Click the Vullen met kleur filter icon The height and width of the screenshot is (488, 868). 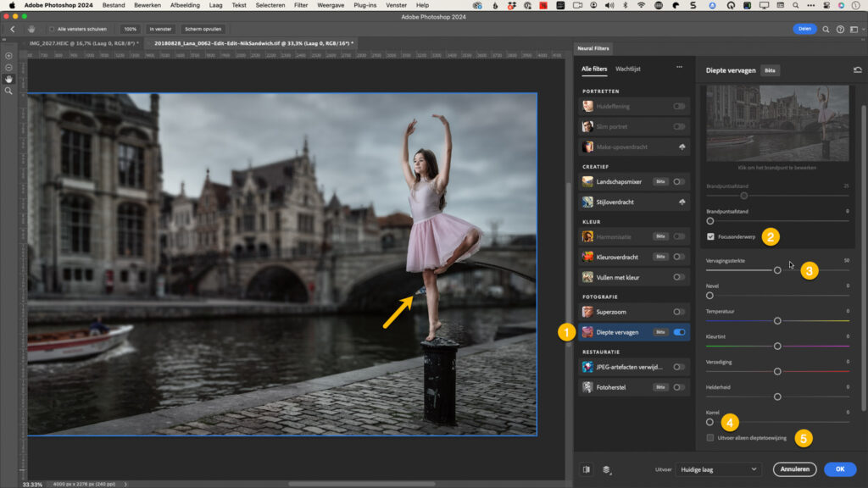pyautogui.click(x=587, y=277)
